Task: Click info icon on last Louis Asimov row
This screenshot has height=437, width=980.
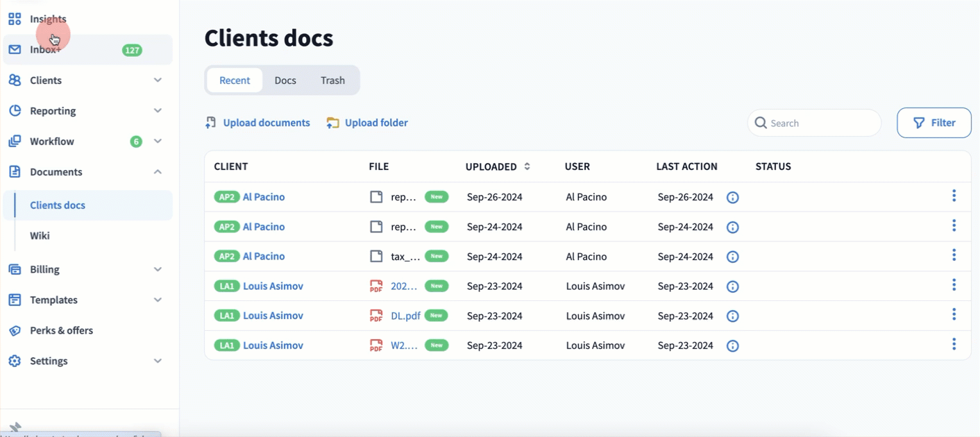Action: pyautogui.click(x=732, y=346)
